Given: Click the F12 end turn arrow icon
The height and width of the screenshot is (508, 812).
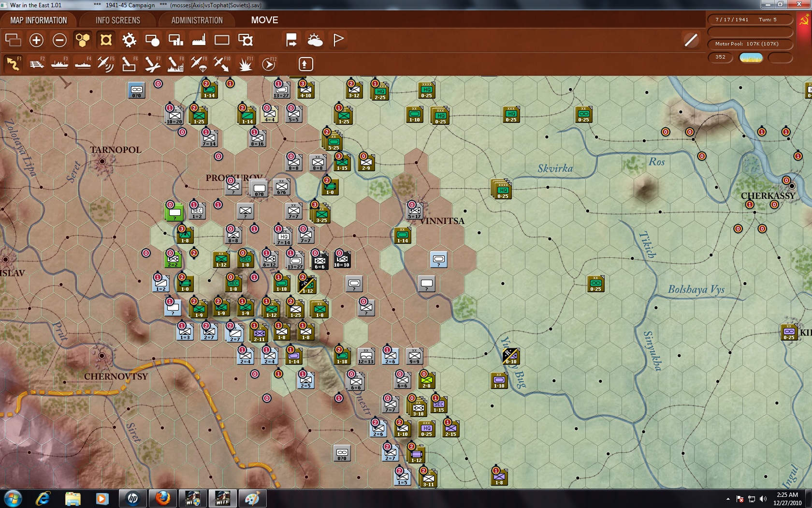Looking at the screenshot, I should pos(269,64).
